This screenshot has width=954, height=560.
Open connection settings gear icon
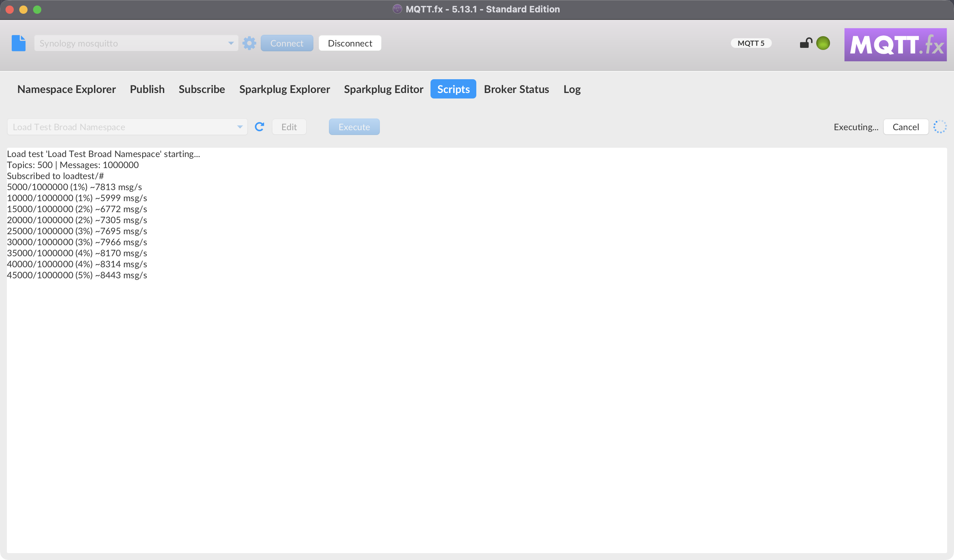pyautogui.click(x=249, y=43)
